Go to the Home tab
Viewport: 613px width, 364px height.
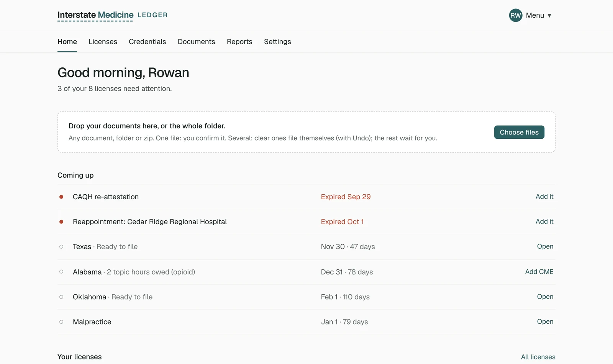pos(67,41)
